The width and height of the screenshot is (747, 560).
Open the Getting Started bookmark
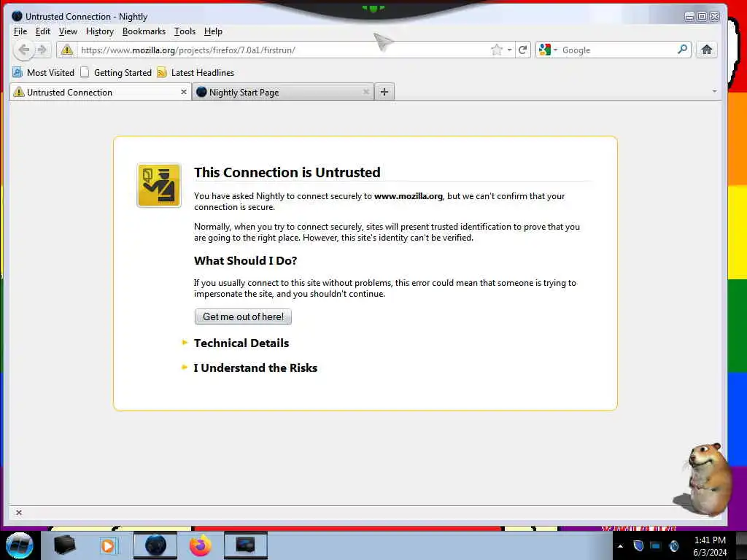point(116,72)
